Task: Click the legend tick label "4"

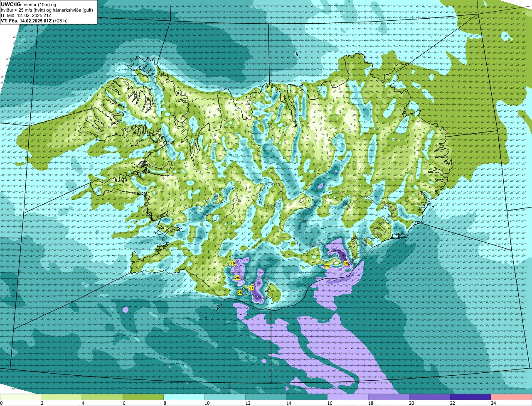Action: click(x=83, y=403)
